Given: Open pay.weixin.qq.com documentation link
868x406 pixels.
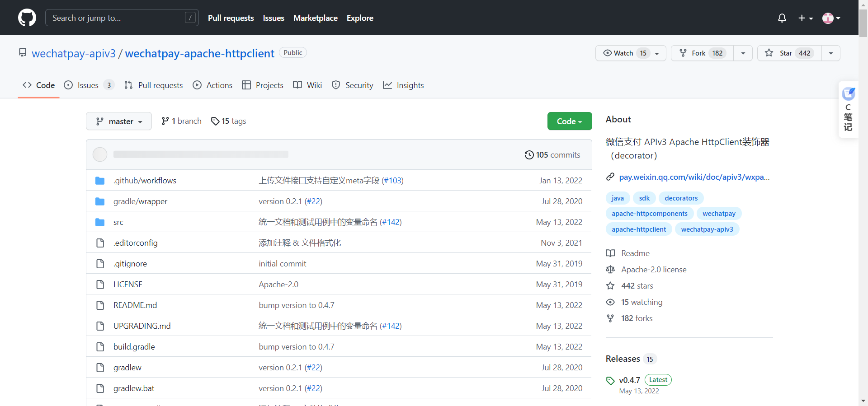Looking at the screenshot, I should [x=694, y=177].
